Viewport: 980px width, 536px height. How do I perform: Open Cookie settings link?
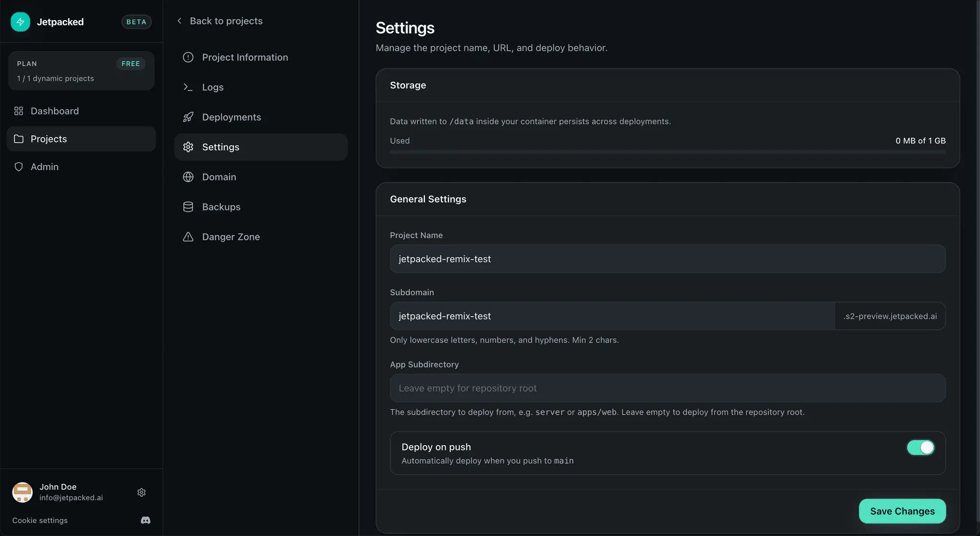click(x=40, y=520)
